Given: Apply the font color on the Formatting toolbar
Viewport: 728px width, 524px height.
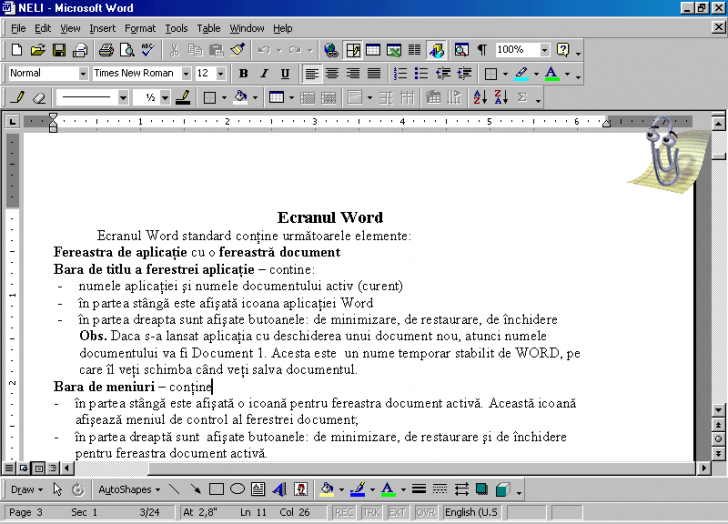Looking at the screenshot, I should (x=552, y=73).
